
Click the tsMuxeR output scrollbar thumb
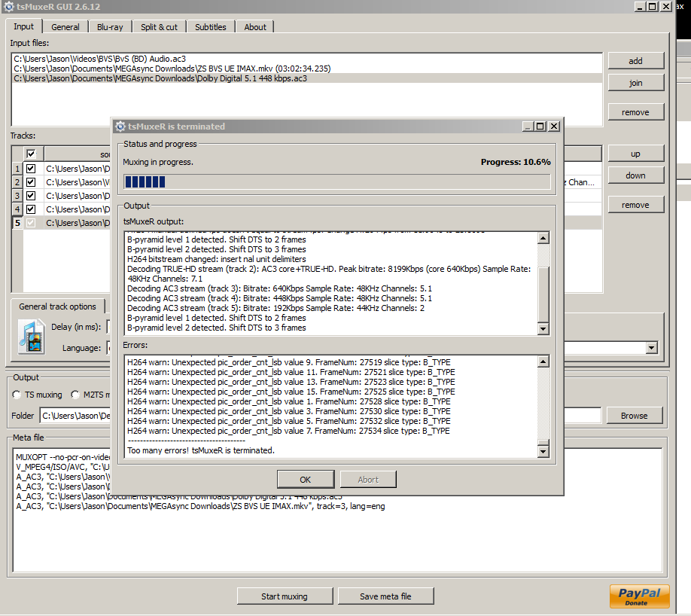[543, 294]
